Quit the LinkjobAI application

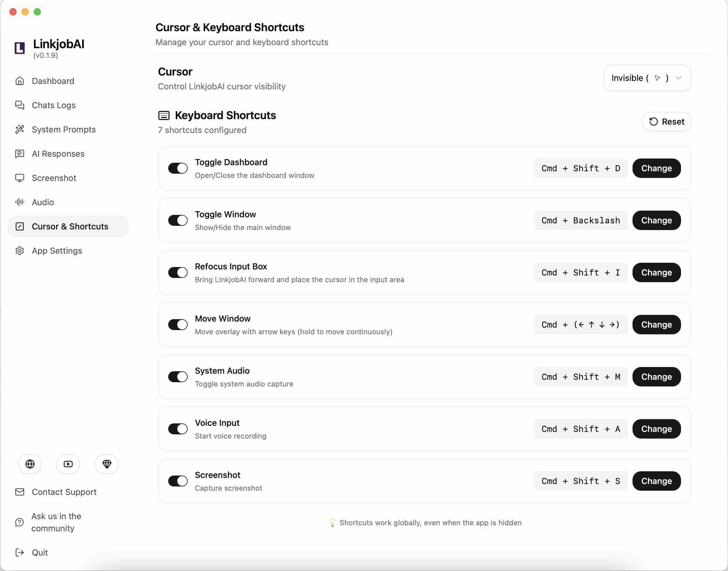point(39,552)
